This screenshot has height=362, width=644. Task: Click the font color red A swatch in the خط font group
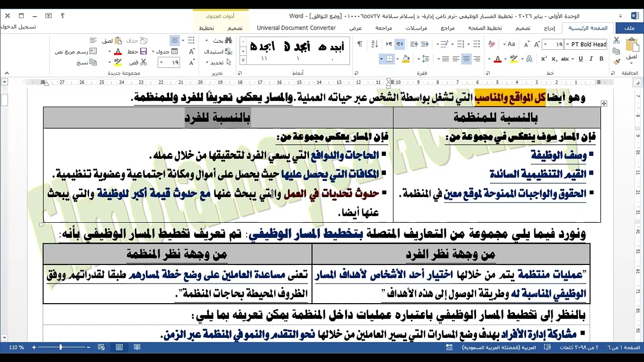click(x=498, y=59)
